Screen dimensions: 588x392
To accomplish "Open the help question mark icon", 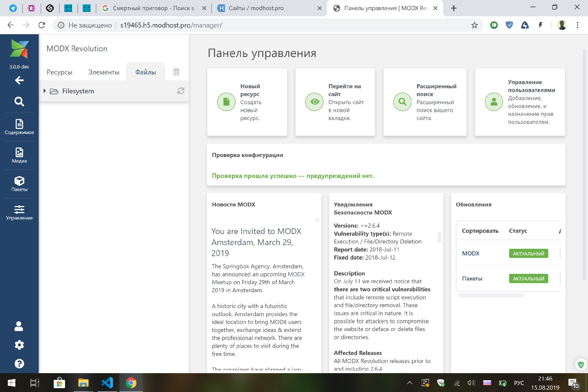I will point(19,364).
